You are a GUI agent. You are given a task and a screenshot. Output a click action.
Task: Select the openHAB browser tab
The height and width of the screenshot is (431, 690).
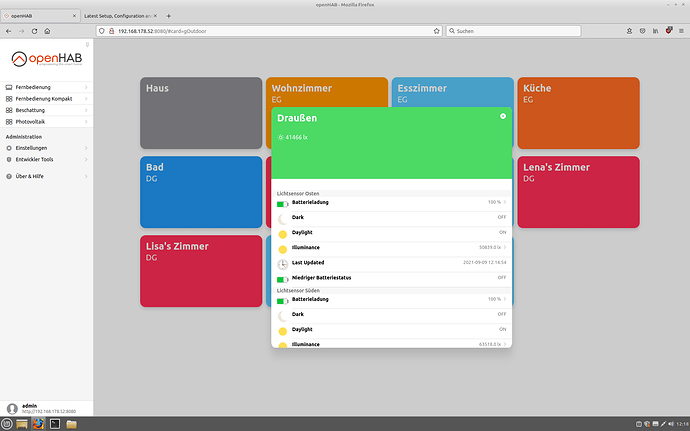coord(40,16)
